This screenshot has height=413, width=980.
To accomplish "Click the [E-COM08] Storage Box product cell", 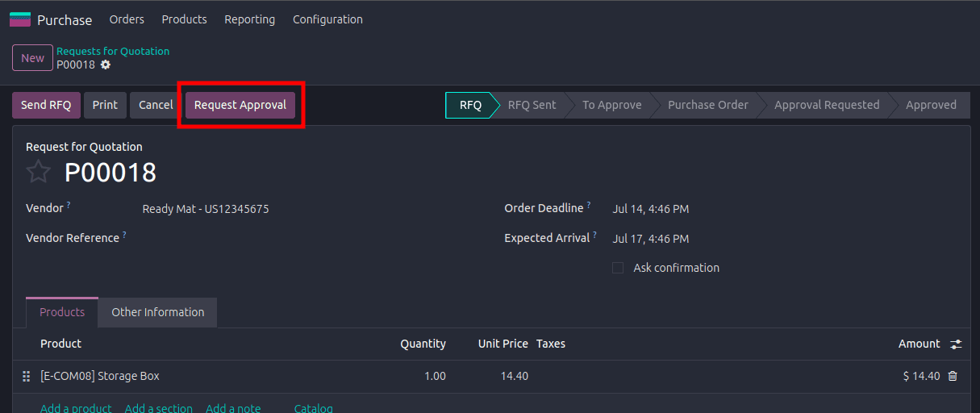I will [x=100, y=376].
